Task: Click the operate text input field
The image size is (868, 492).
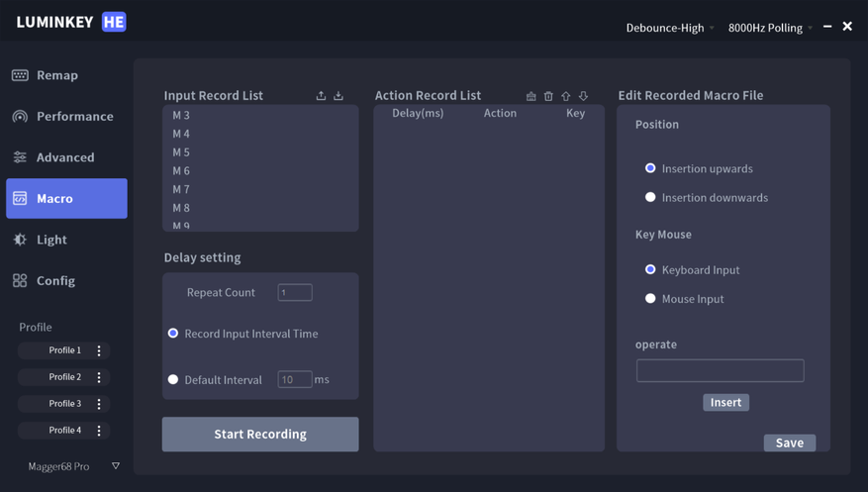Action: [720, 370]
